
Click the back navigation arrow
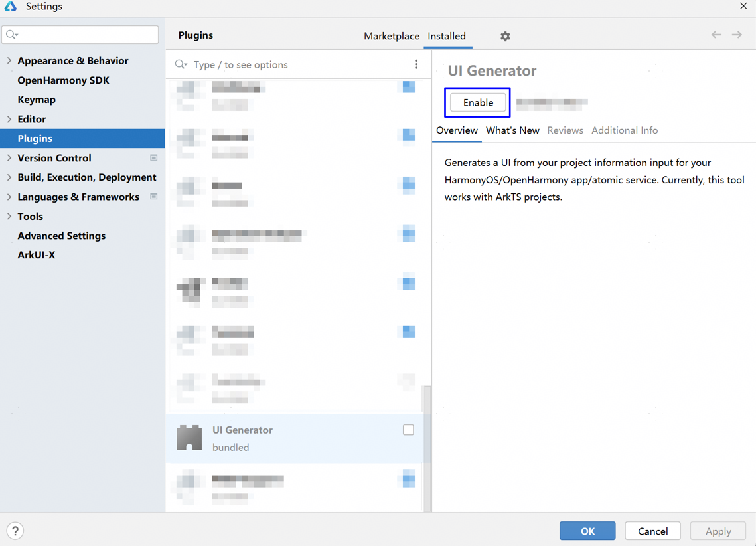pos(716,35)
